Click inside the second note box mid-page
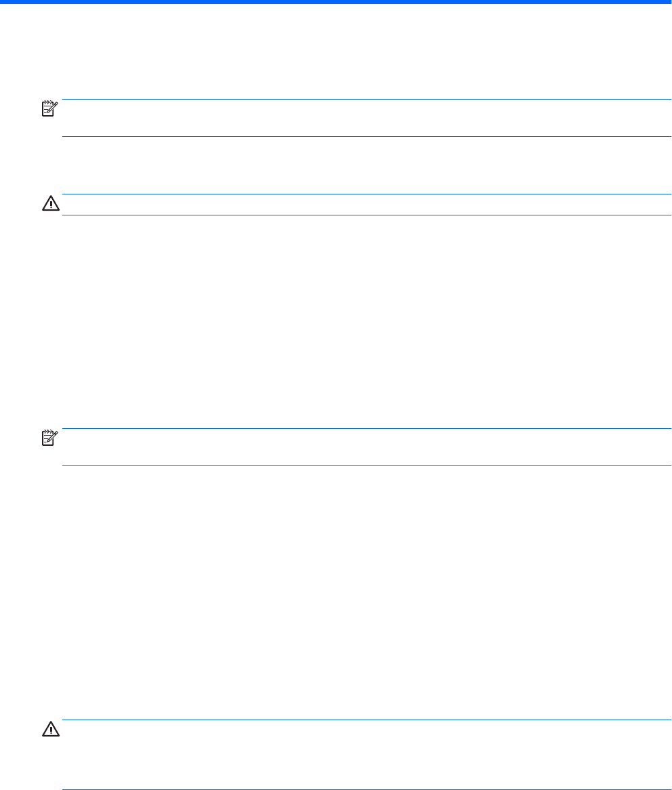Screen dimensions: 672x790 point(366,447)
